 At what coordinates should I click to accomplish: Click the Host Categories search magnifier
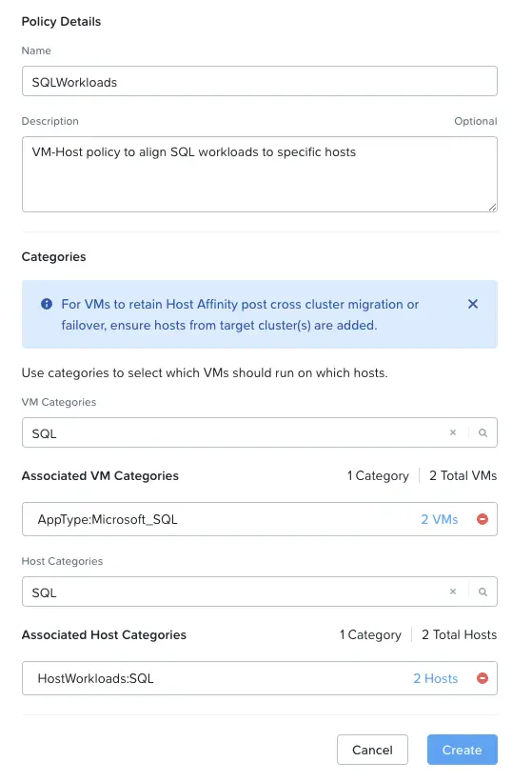coord(483,592)
